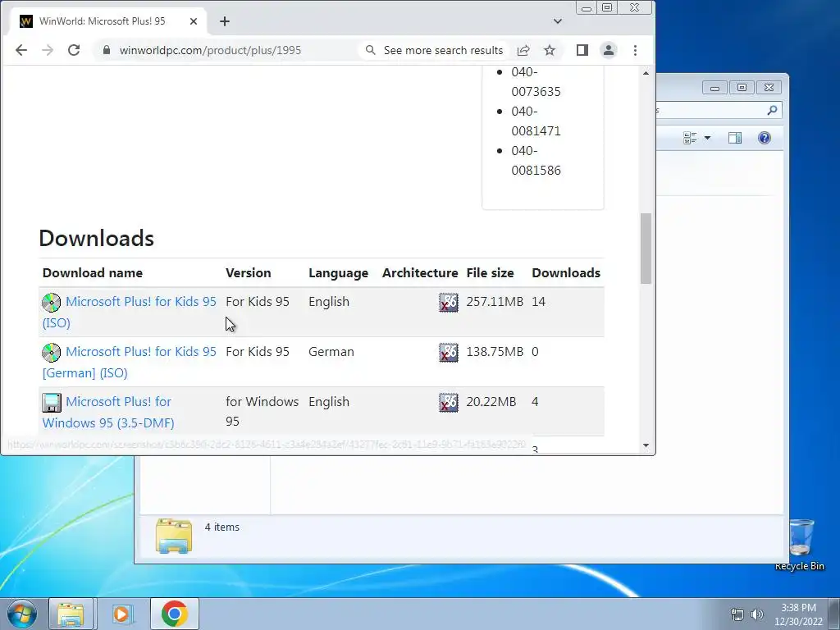Image resolution: width=840 pixels, height=630 pixels.
Task: Click the Download name column header
Action: pyautogui.click(x=93, y=272)
